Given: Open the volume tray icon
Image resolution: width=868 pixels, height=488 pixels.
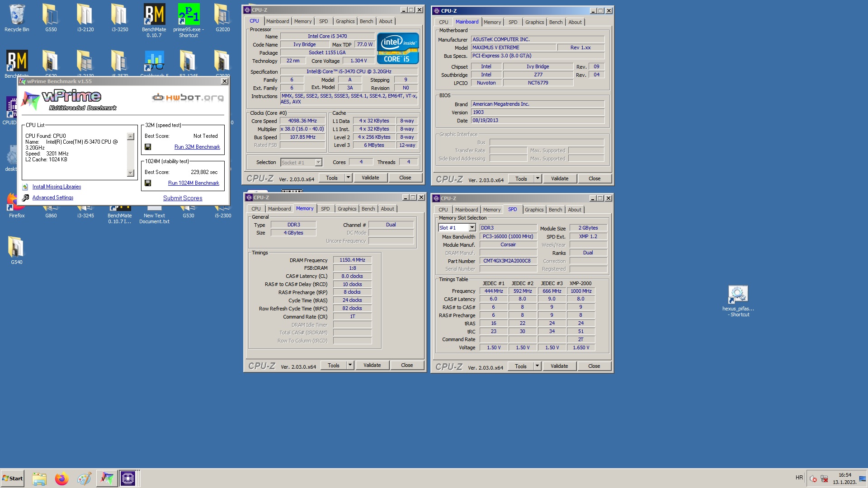Looking at the screenshot, I should (813, 479).
